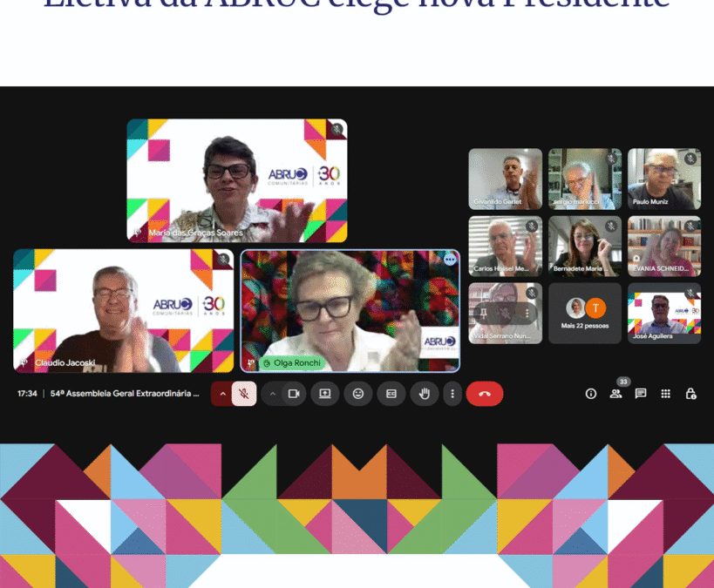
Task: Open the emoji reactions icon
Action: tap(358, 394)
